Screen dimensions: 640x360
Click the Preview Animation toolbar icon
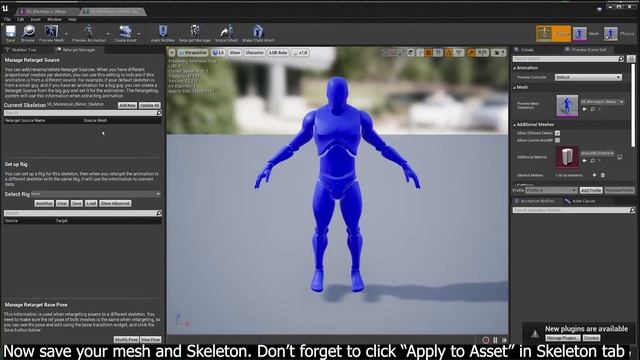[89, 32]
